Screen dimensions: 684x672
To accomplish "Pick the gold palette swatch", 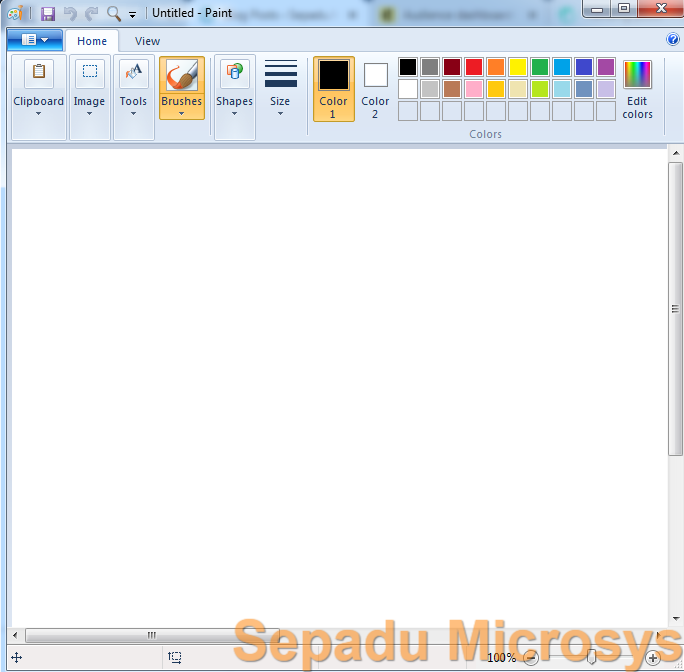I will point(496,89).
